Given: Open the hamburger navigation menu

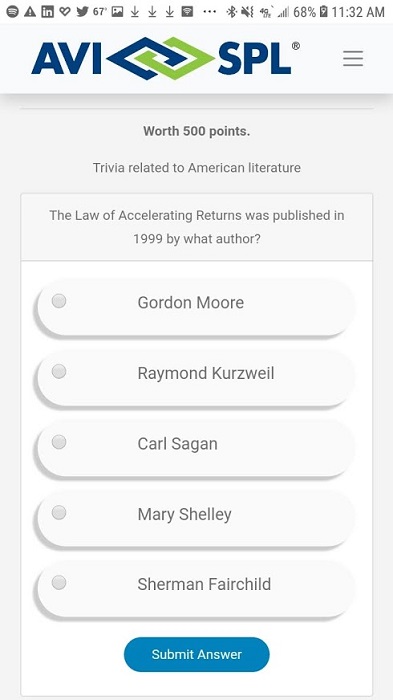Looking at the screenshot, I should point(353,58).
